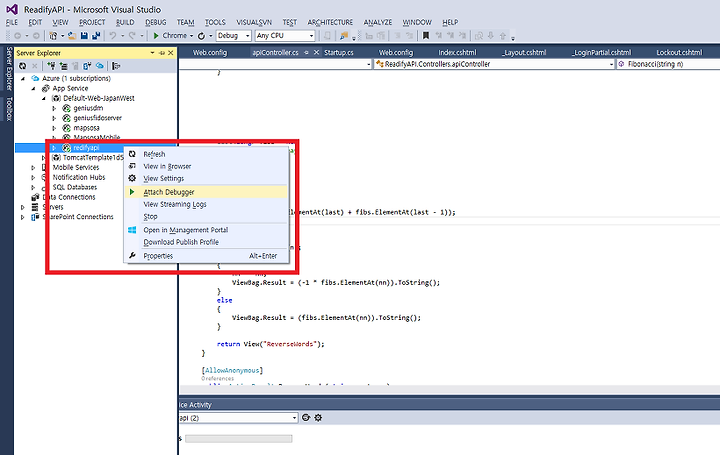Screen dimensions: 720x455
Task: Open the Chrome browser target dropdown arrow
Action: (191, 36)
